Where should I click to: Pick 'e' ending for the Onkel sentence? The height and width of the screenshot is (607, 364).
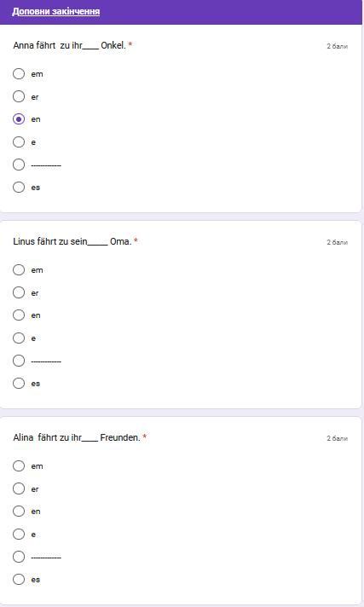pos(19,142)
